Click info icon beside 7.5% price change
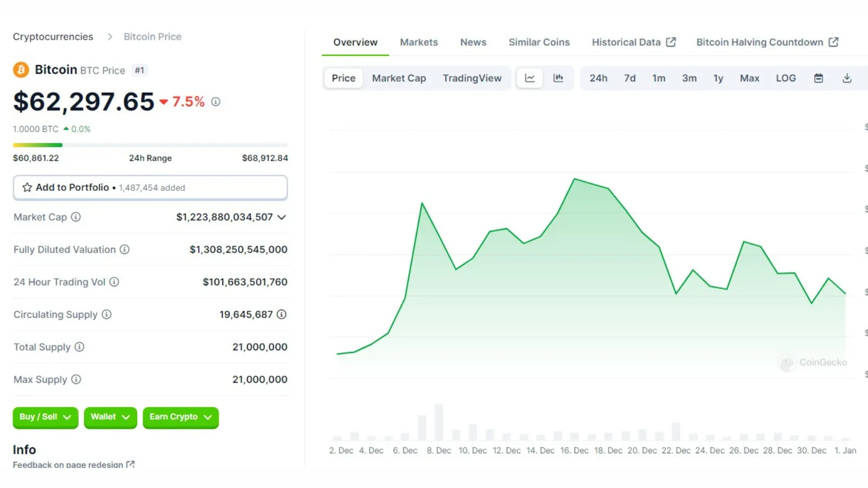The image size is (868, 488). click(x=216, y=102)
